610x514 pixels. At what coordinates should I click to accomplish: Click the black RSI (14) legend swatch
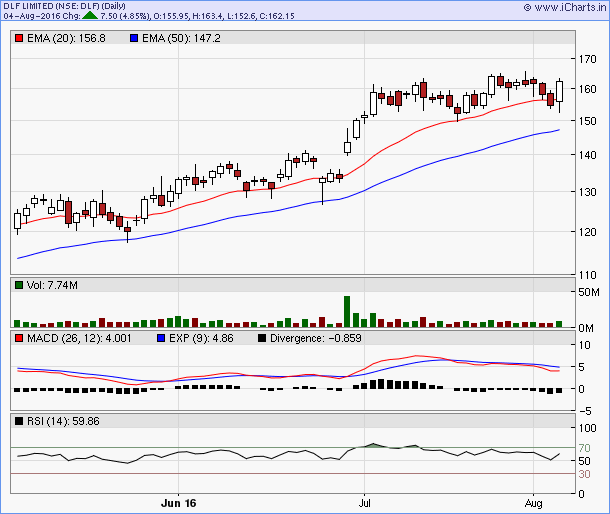point(19,421)
